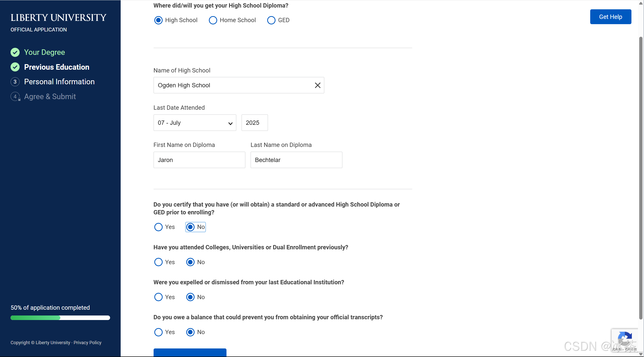Select the GED diploma option
The width and height of the screenshot is (644, 357).
click(271, 20)
